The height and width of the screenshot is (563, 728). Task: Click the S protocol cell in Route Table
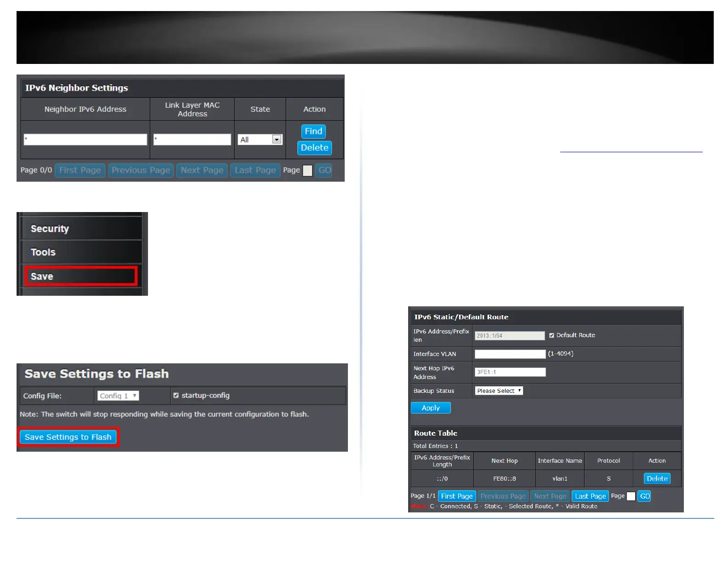(609, 478)
